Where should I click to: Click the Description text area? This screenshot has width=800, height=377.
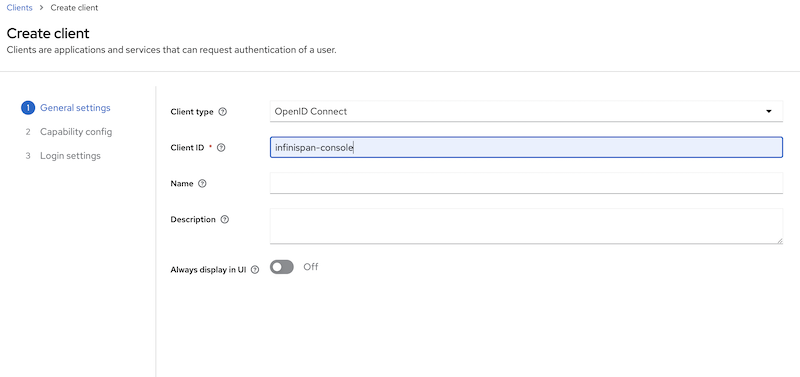click(x=526, y=226)
